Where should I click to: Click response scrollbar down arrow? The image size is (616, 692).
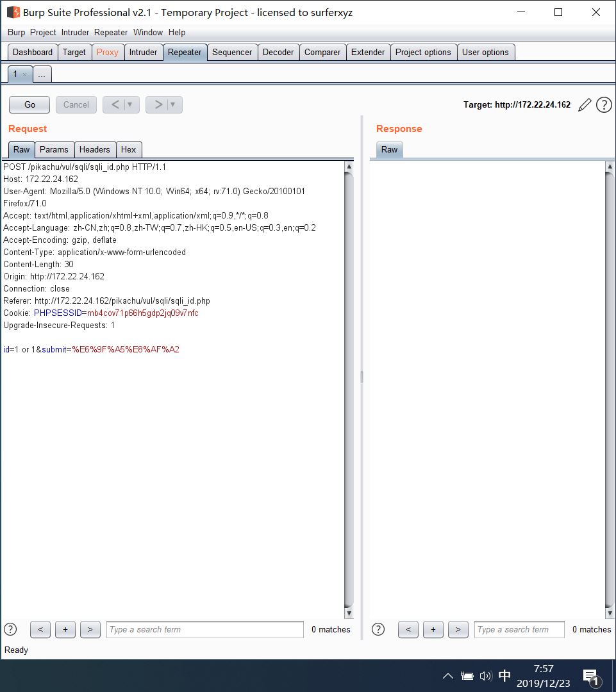pos(610,613)
